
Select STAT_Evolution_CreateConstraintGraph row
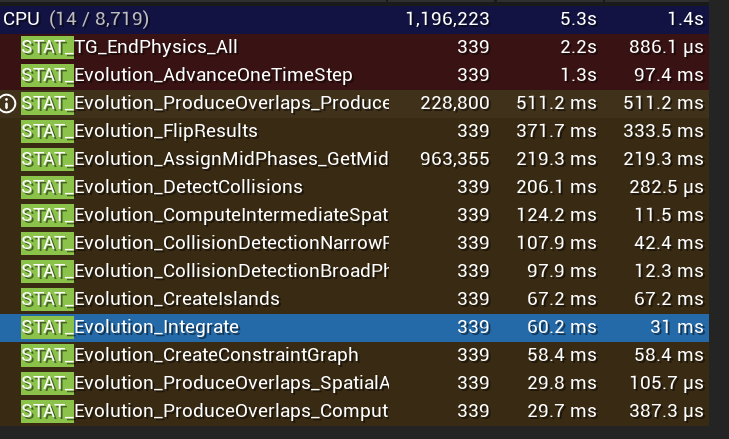tap(354, 355)
